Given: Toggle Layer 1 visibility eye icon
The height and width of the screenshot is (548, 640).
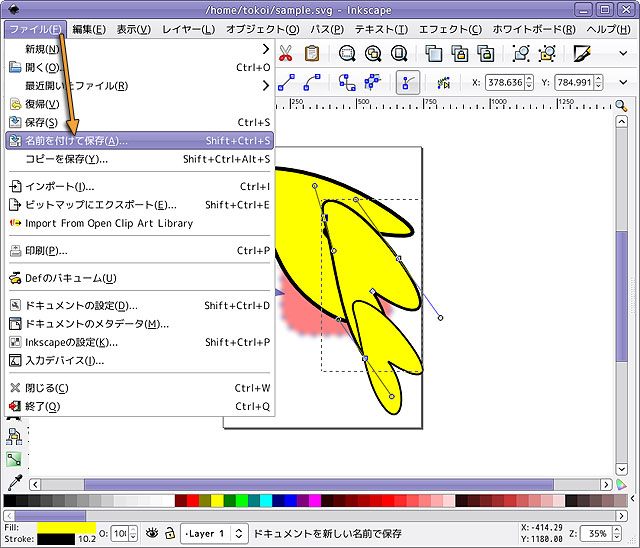Looking at the screenshot, I should coord(153,534).
